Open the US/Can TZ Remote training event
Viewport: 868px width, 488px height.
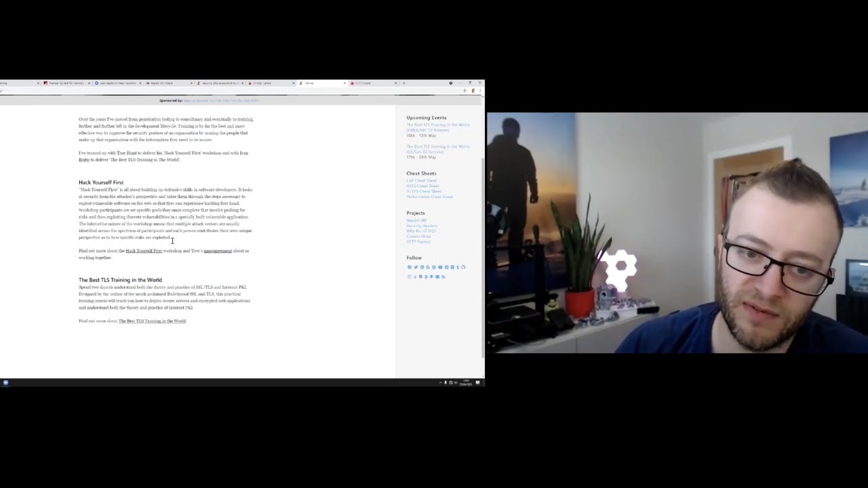point(437,149)
